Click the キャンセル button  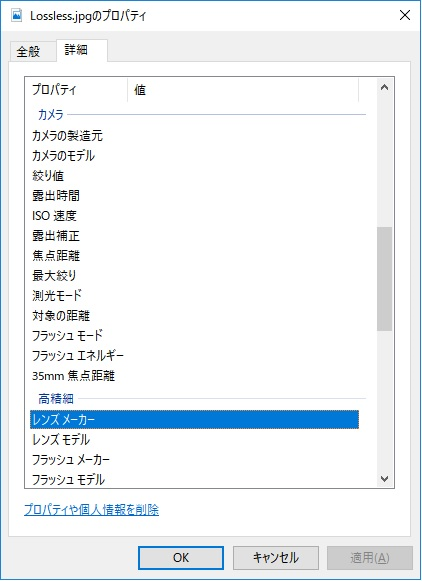tap(276, 558)
